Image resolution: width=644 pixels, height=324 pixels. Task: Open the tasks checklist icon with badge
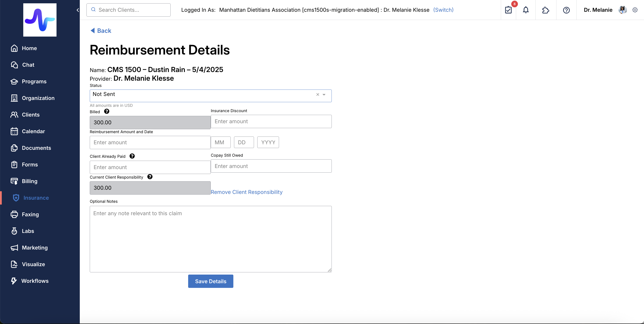(508, 10)
